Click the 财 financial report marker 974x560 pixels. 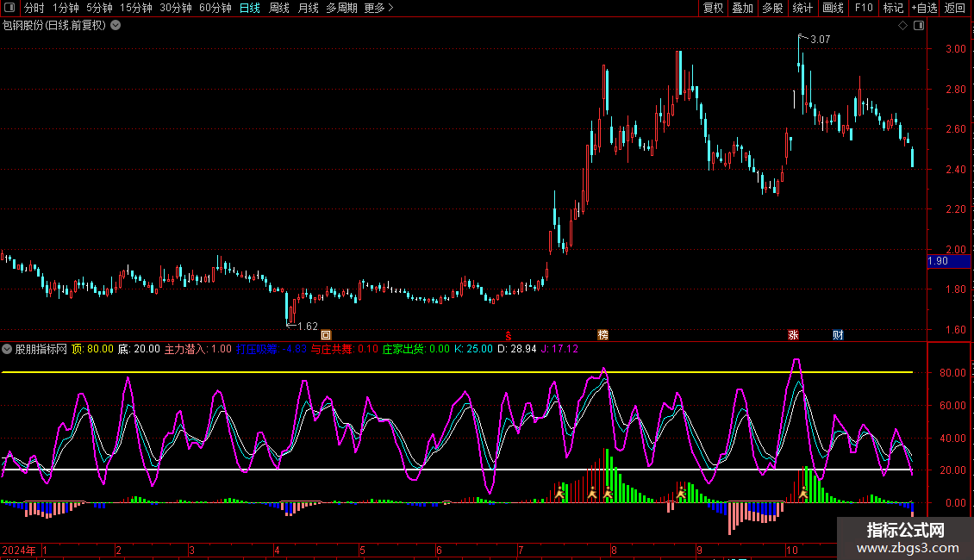[838, 335]
